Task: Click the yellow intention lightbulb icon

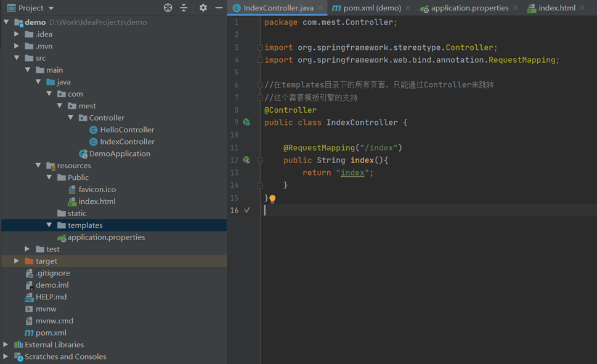Action: [272, 198]
